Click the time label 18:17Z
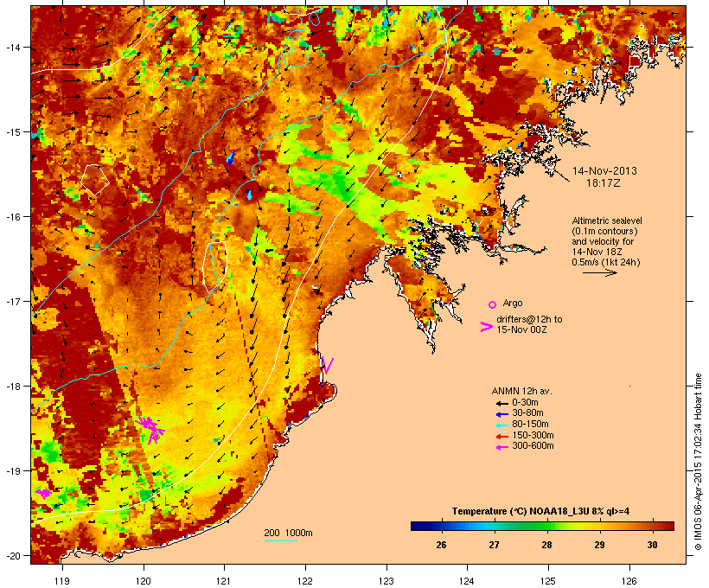 click(x=603, y=183)
